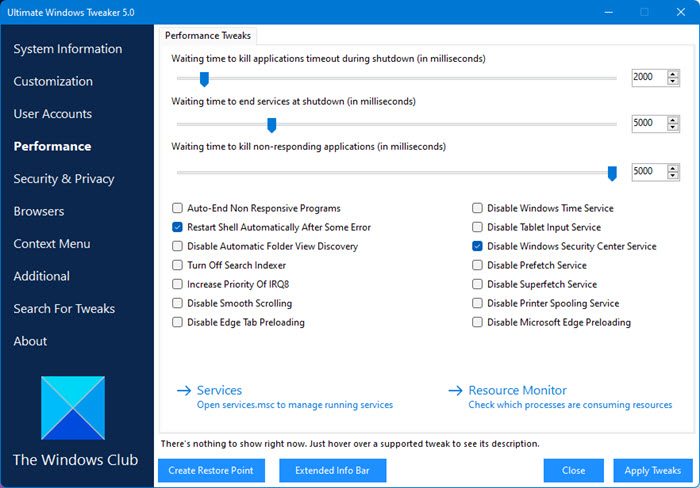This screenshot has height=488, width=700.
Task: Minimize the Ultimate Windows Tweaker window
Action: click(608, 12)
